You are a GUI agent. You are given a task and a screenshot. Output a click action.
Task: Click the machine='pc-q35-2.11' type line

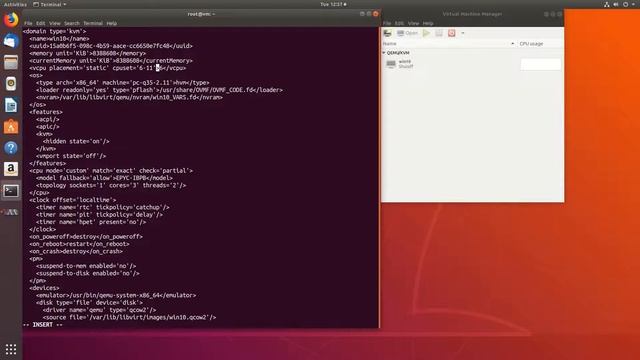122,83
